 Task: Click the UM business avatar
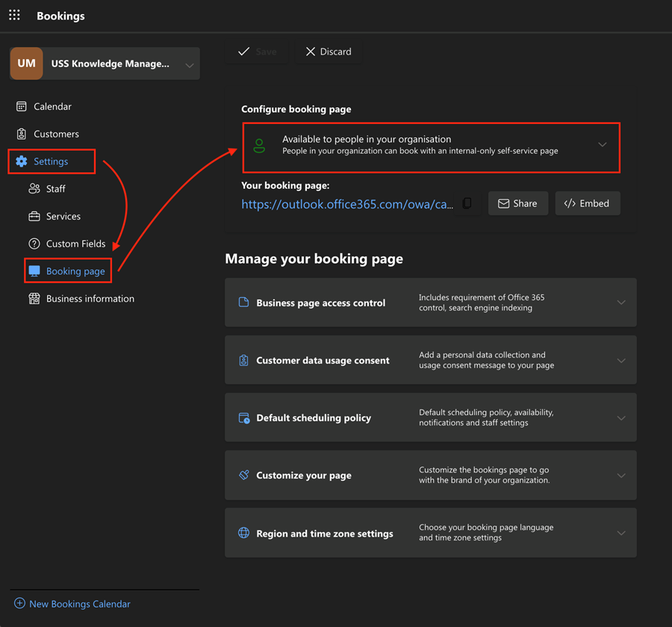point(27,63)
